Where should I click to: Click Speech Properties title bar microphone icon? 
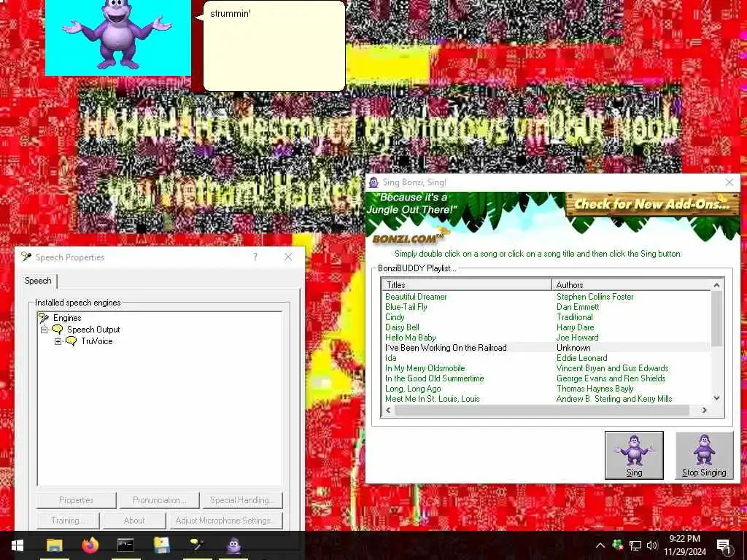[26, 257]
